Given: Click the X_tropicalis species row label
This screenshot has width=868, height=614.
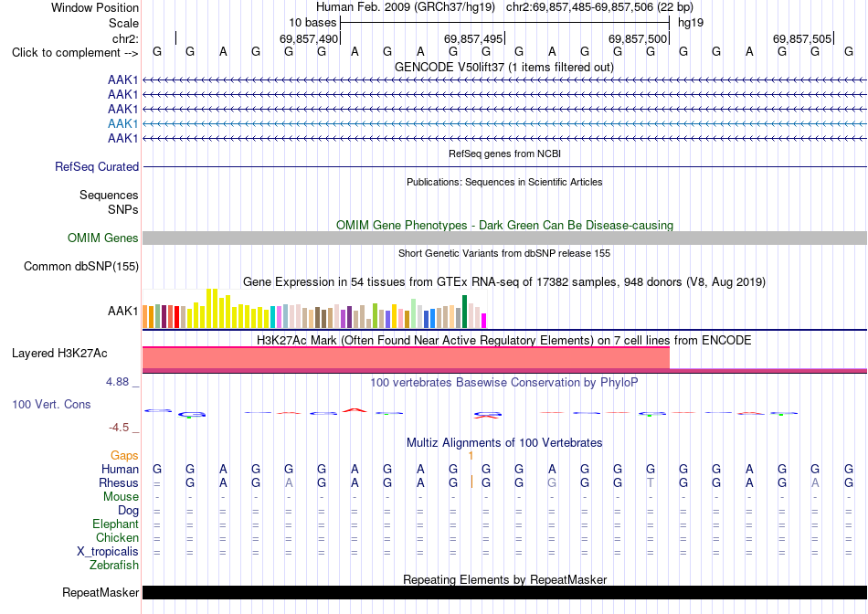Looking at the screenshot, I should 108,552.
